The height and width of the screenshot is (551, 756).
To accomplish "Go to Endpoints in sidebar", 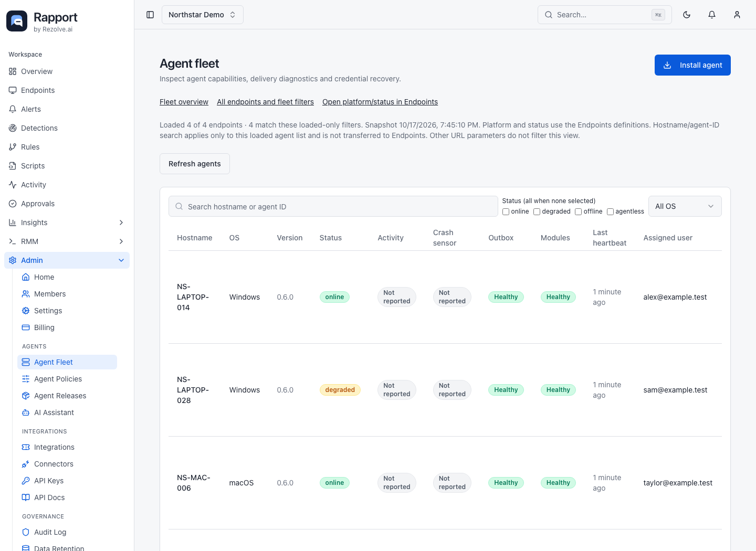I will pos(67,90).
